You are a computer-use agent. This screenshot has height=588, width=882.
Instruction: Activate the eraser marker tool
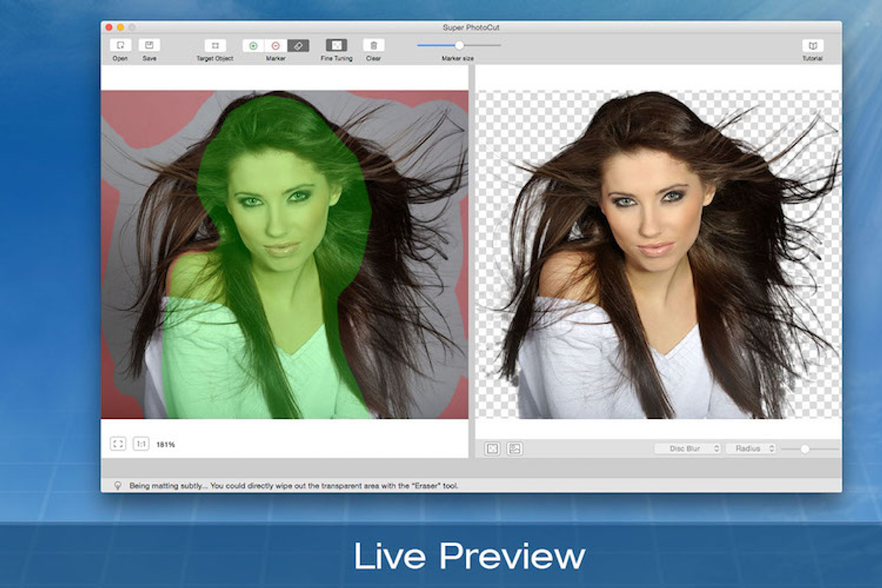(298, 46)
